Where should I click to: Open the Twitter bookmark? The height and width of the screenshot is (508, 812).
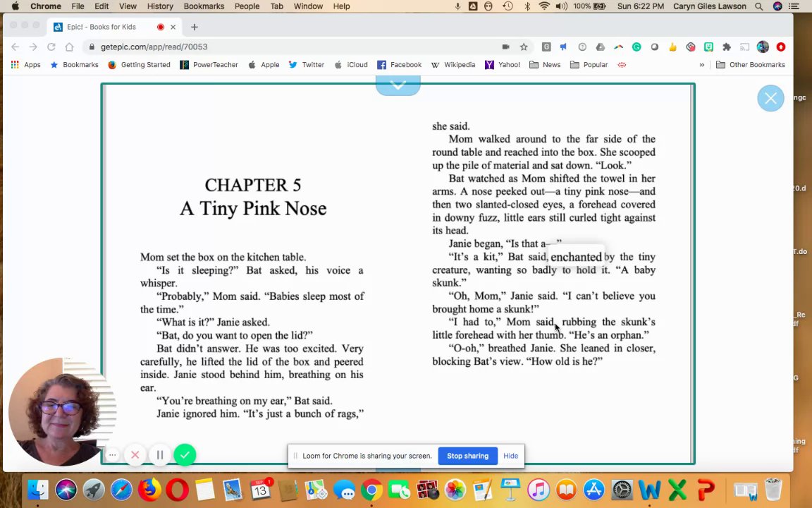click(x=306, y=65)
